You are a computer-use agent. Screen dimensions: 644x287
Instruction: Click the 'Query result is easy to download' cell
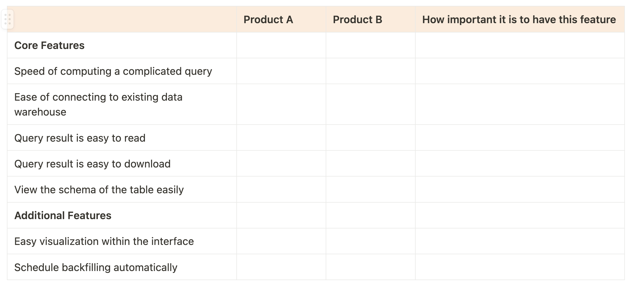[92, 164]
